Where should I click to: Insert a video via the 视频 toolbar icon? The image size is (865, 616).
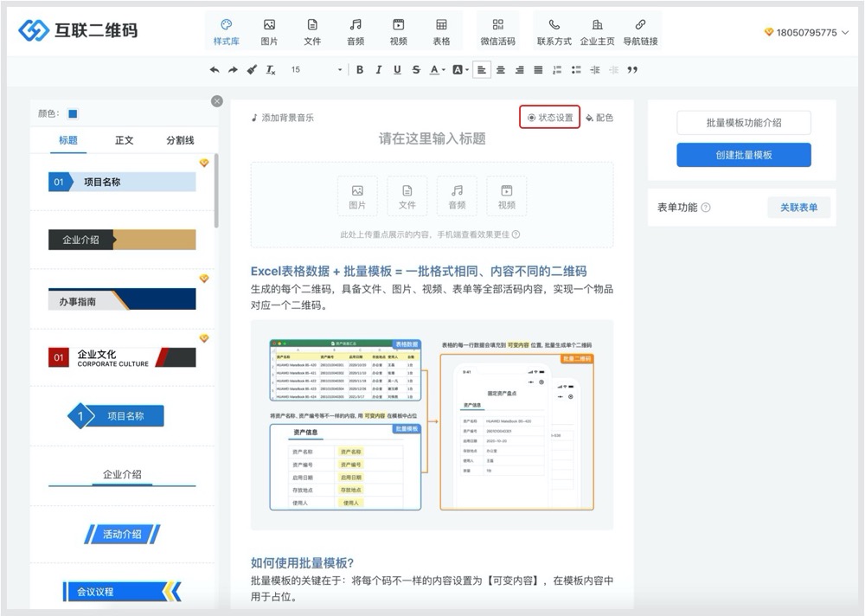click(x=398, y=32)
